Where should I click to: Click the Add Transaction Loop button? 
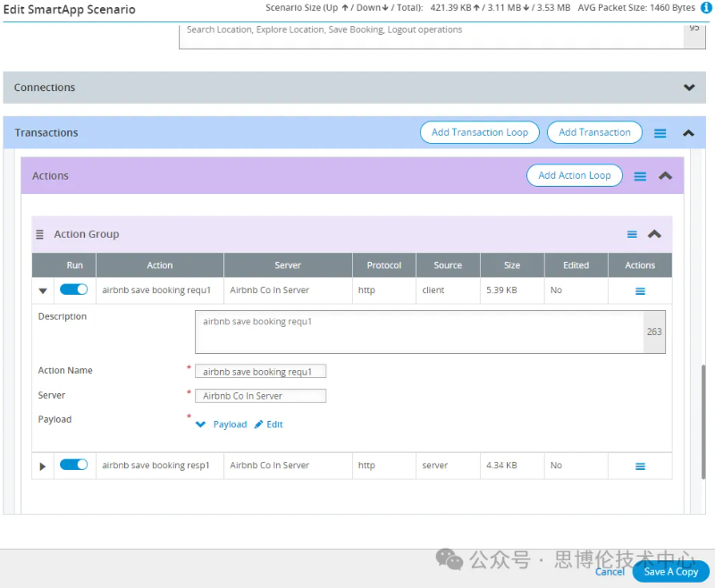click(x=480, y=132)
